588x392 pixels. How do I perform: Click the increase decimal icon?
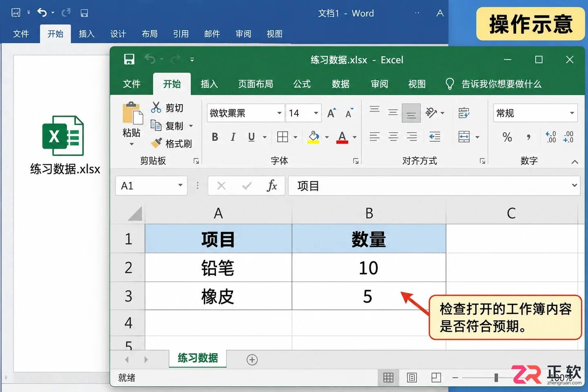coord(551,137)
